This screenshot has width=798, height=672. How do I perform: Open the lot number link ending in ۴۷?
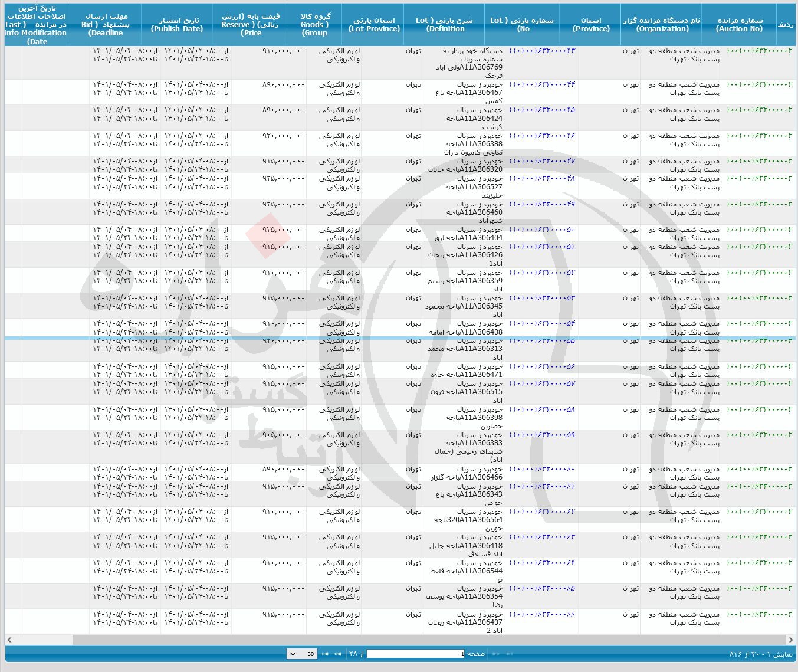pyautogui.click(x=541, y=162)
